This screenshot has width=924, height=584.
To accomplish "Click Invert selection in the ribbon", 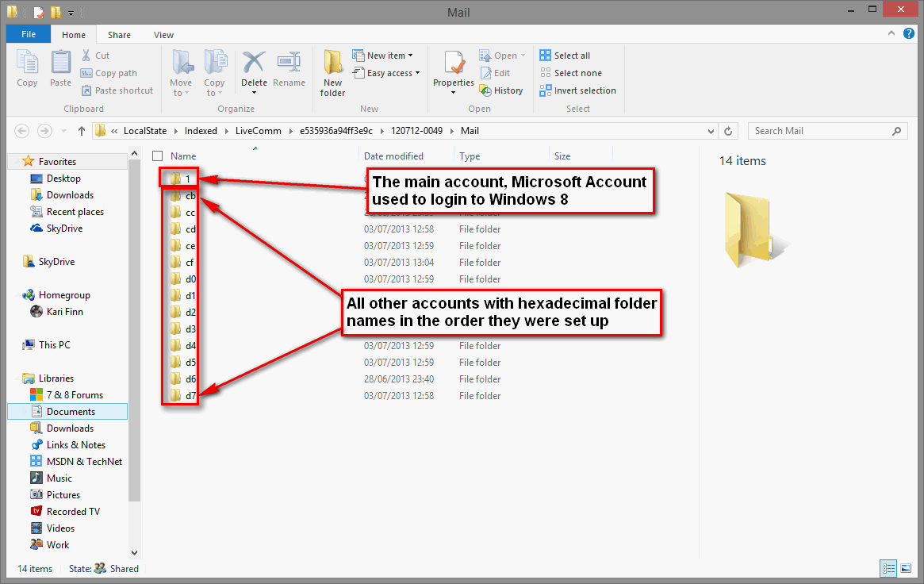I will tap(577, 90).
